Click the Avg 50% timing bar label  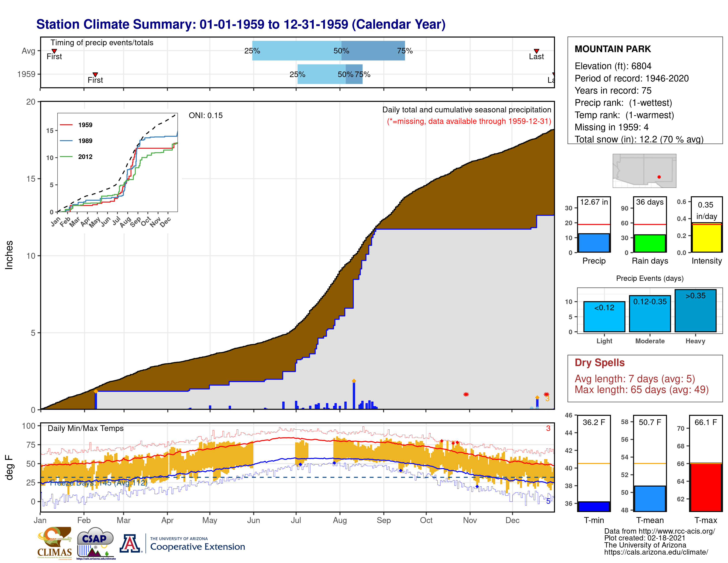tap(341, 51)
